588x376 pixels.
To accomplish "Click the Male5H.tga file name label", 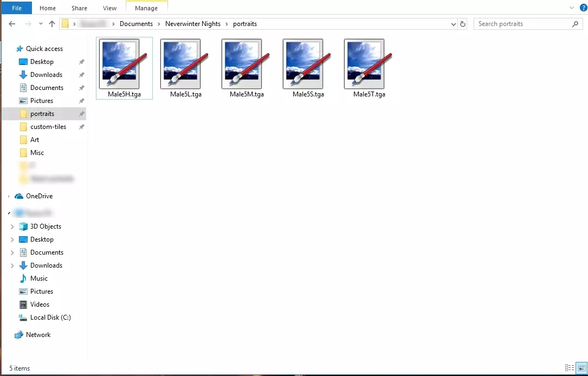I will point(124,94).
